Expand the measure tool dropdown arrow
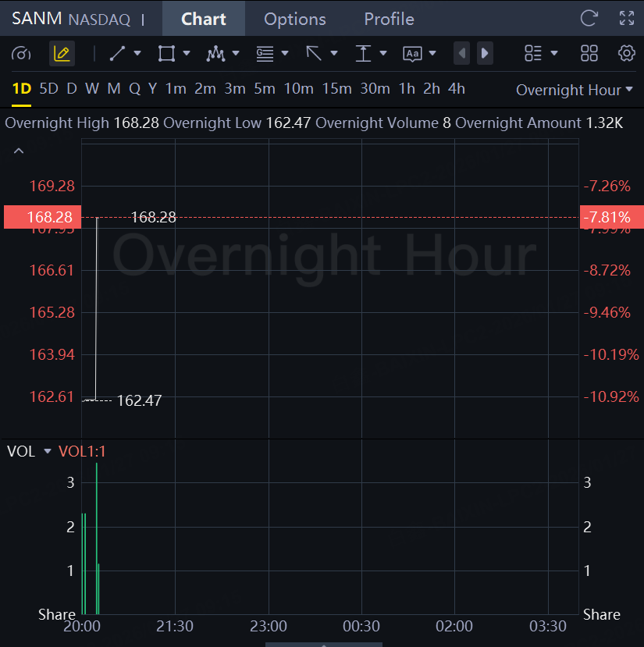Screen dimensions: 644x647 [383, 53]
